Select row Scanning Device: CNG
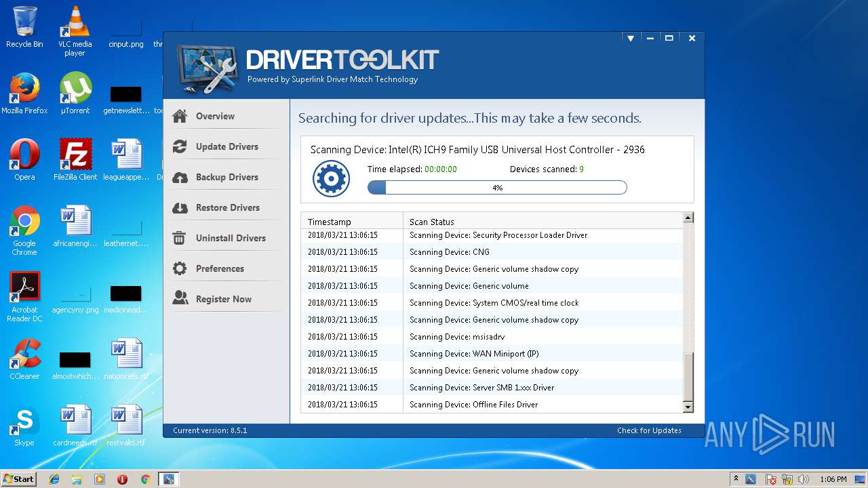868x488 pixels. 492,252
